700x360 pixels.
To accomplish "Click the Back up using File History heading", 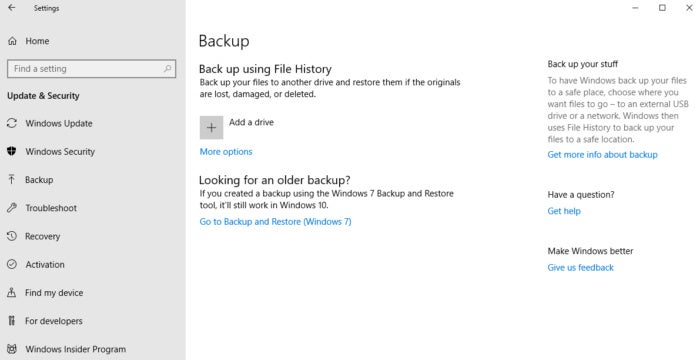I will (x=265, y=69).
